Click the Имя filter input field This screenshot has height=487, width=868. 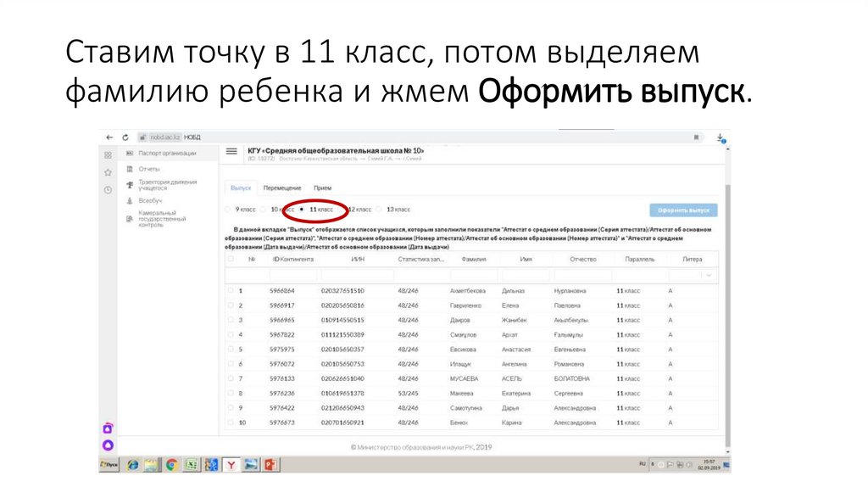526,275
